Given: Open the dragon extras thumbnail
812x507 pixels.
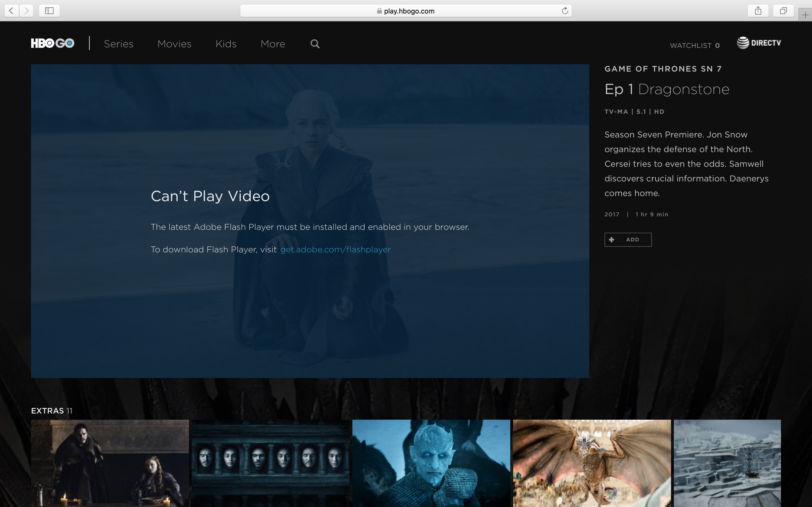Looking at the screenshot, I should [592, 463].
